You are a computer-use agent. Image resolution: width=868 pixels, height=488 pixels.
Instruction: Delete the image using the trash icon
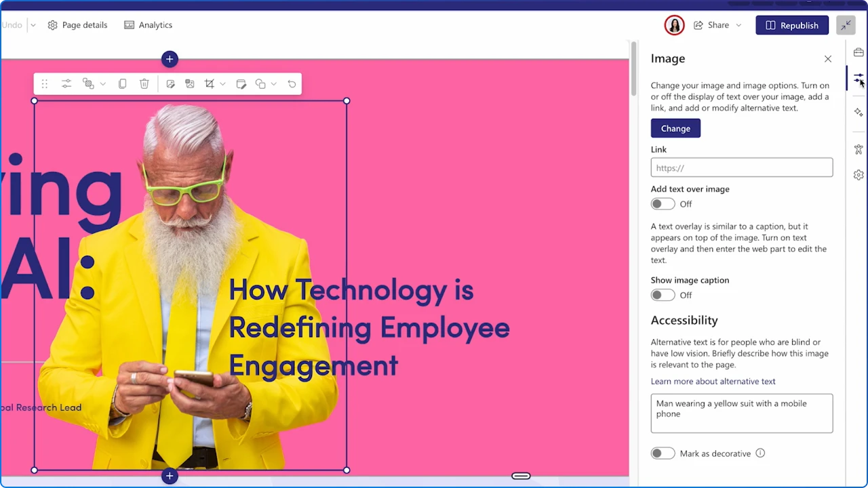point(144,83)
